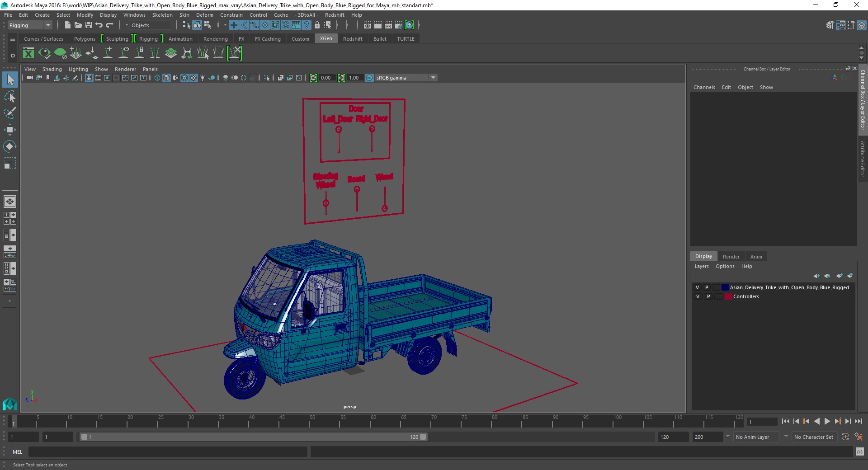
Task: Click the Create new layer icon
Action: point(839,276)
